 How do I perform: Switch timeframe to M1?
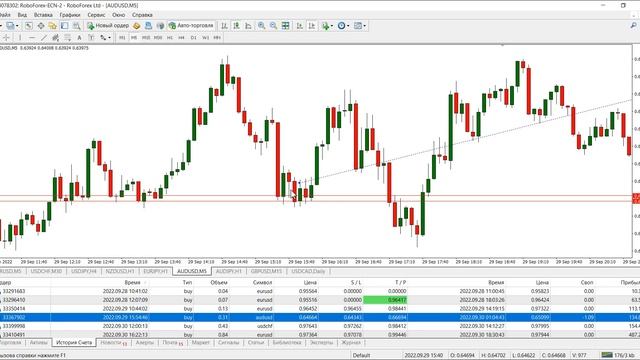pos(122,38)
